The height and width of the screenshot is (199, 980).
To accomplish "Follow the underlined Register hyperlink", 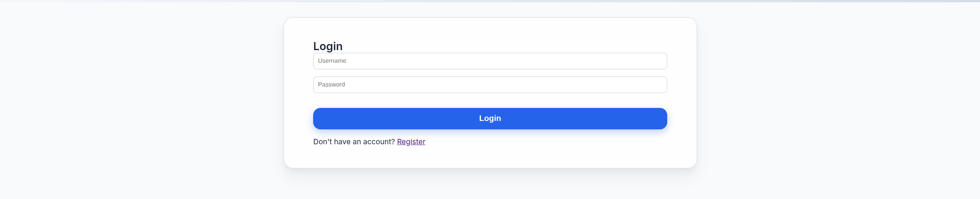I will [411, 142].
